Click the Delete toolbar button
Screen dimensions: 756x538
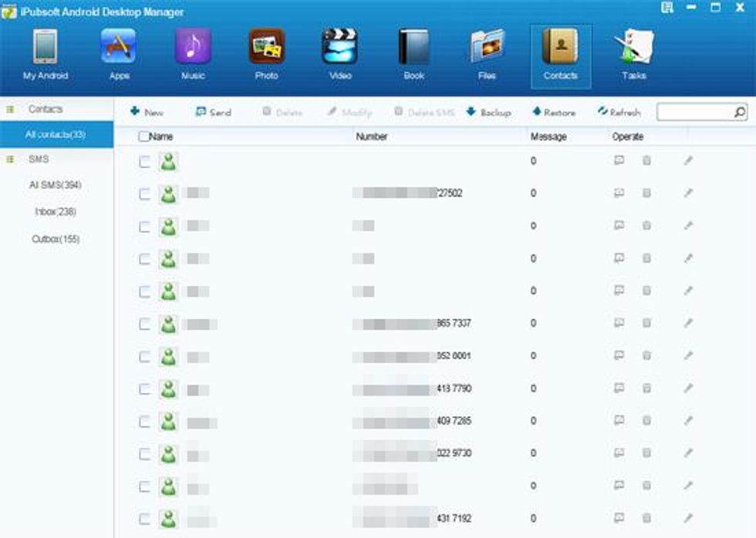pyautogui.click(x=282, y=113)
